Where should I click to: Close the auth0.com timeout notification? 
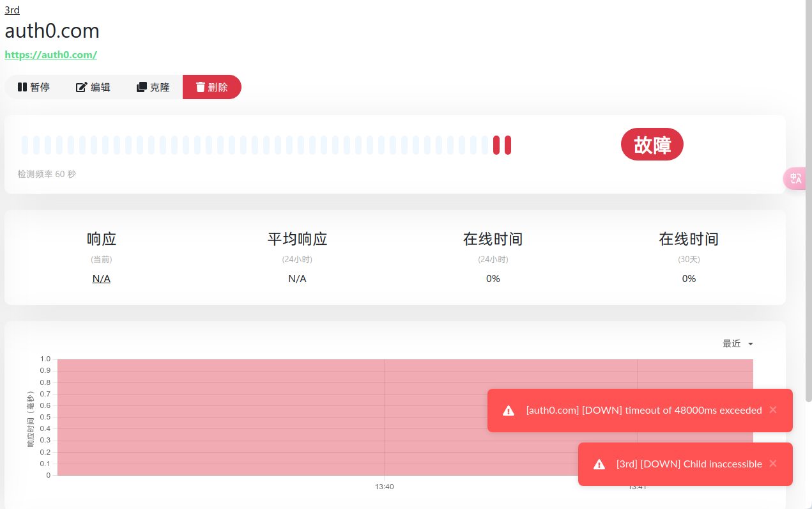pyautogui.click(x=773, y=410)
